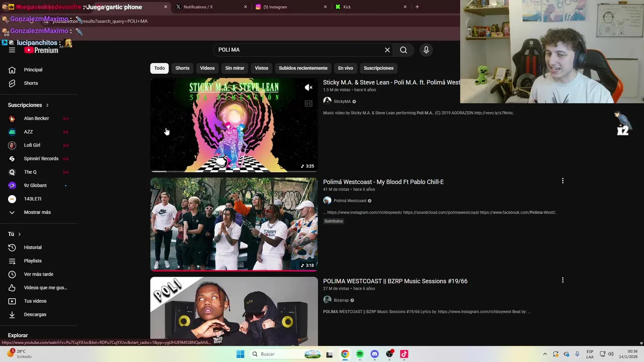Image resolution: width=644 pixels, height=362 pixels.
Task: Toggle captions on Sticky M.A. preview
Action: point(308,104)
